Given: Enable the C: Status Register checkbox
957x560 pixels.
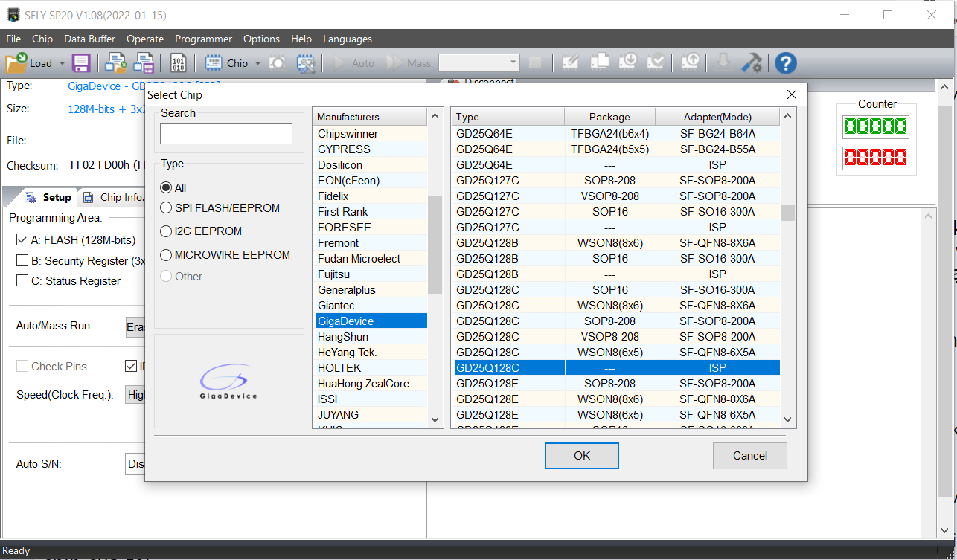Looking at the screenshot, I should point(22,281).
